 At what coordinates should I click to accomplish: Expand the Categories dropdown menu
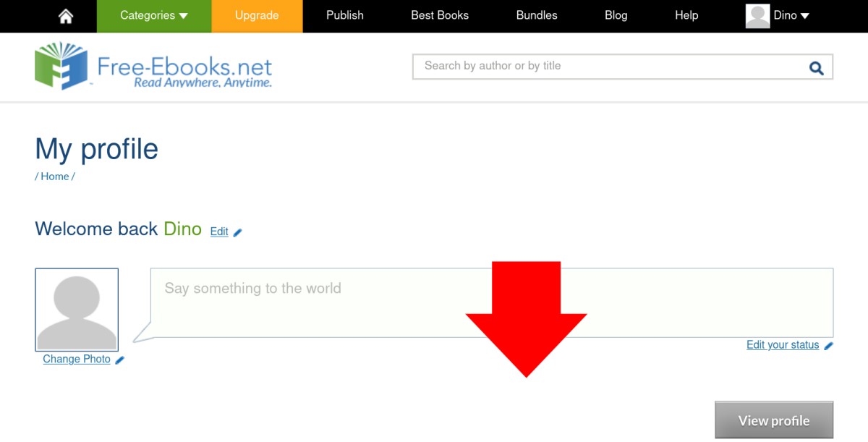[153, 16]
